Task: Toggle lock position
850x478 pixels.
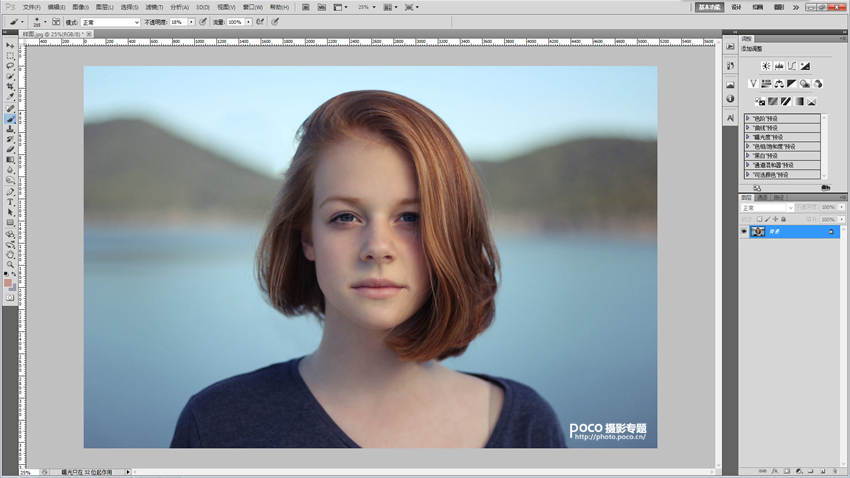Action: coord(776,219)
